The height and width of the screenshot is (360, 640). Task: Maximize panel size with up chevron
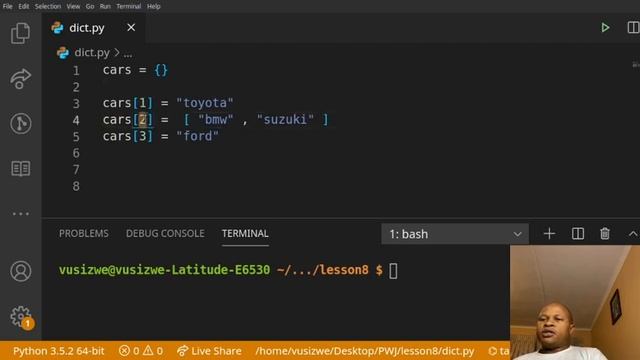tap(633, 234)
